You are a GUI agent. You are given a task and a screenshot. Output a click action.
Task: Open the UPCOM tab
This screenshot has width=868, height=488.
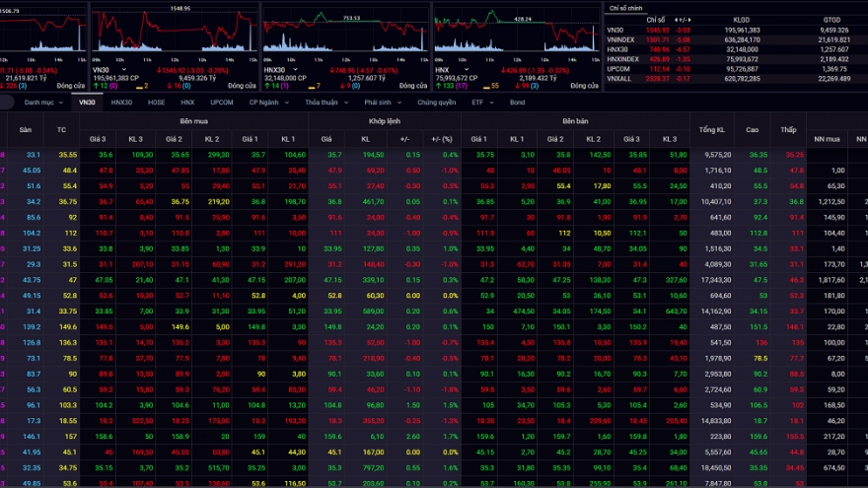[x=222, y=102]
